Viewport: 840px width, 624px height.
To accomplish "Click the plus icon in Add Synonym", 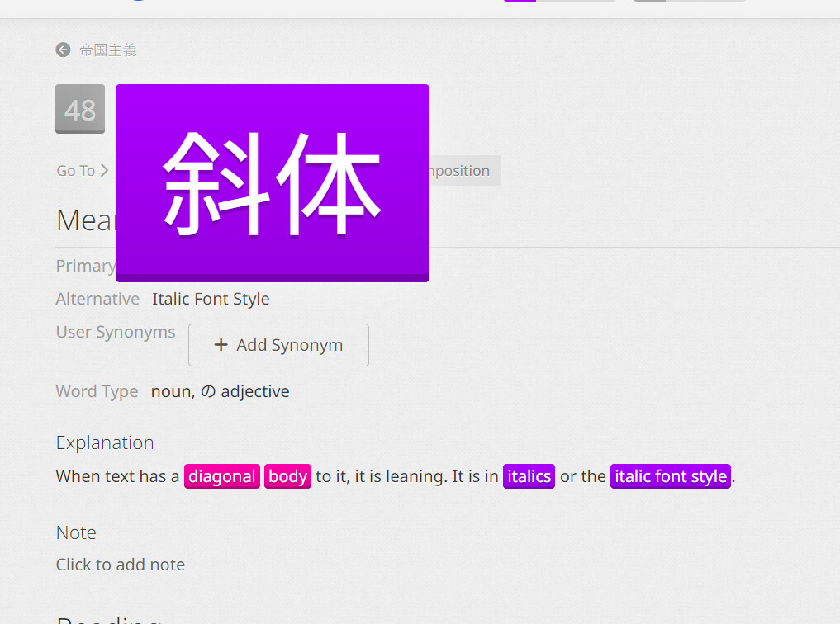I will pyautogui.click(x=221, y=345).
